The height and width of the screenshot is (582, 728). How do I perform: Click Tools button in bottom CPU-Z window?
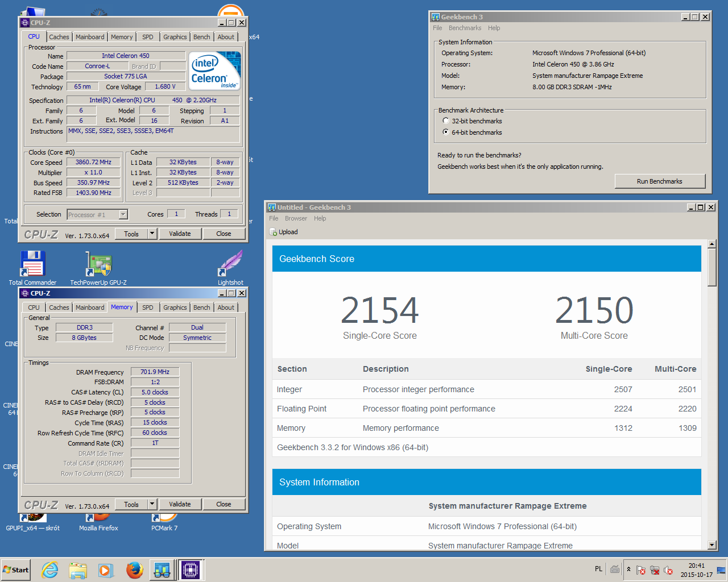point(131,504)
